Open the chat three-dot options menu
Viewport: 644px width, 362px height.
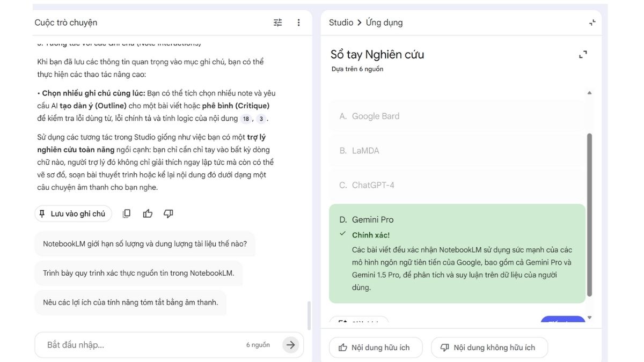(299, 23)
